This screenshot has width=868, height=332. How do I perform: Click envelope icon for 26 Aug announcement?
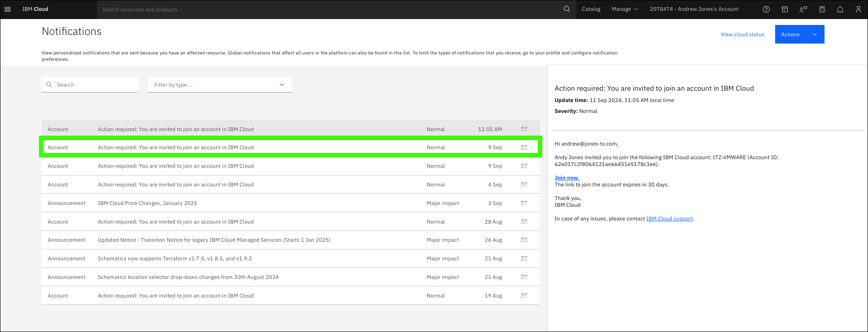524,240
